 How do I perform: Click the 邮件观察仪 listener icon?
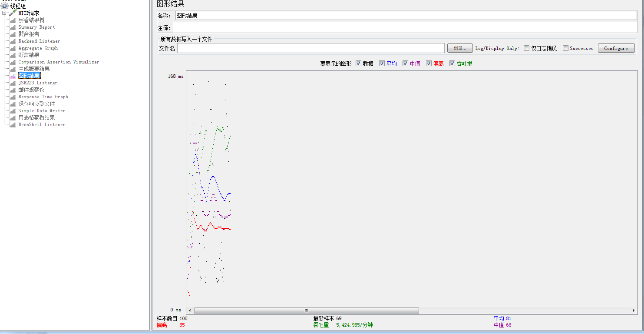tap(13, 90)
